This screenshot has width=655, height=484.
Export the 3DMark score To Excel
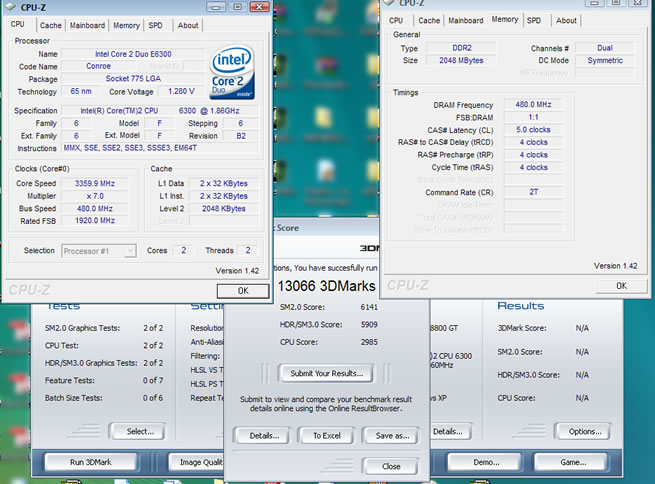[x=327, y=435]
